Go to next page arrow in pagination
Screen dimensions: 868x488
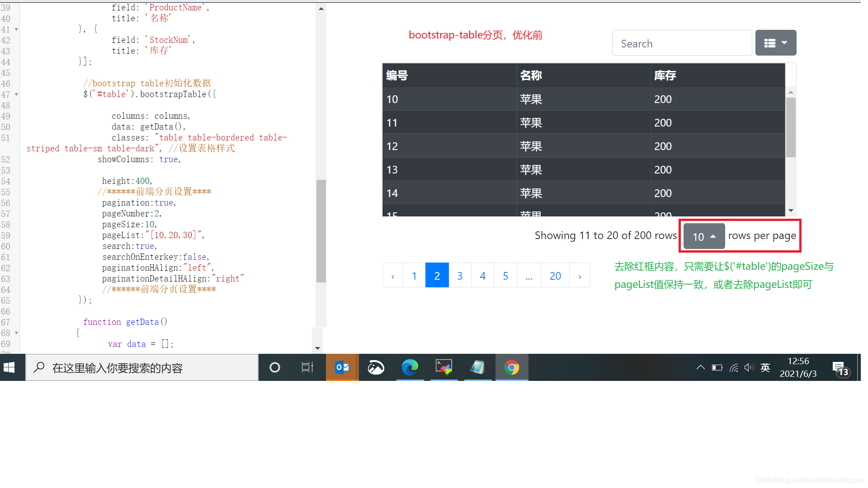pos(580,275)
